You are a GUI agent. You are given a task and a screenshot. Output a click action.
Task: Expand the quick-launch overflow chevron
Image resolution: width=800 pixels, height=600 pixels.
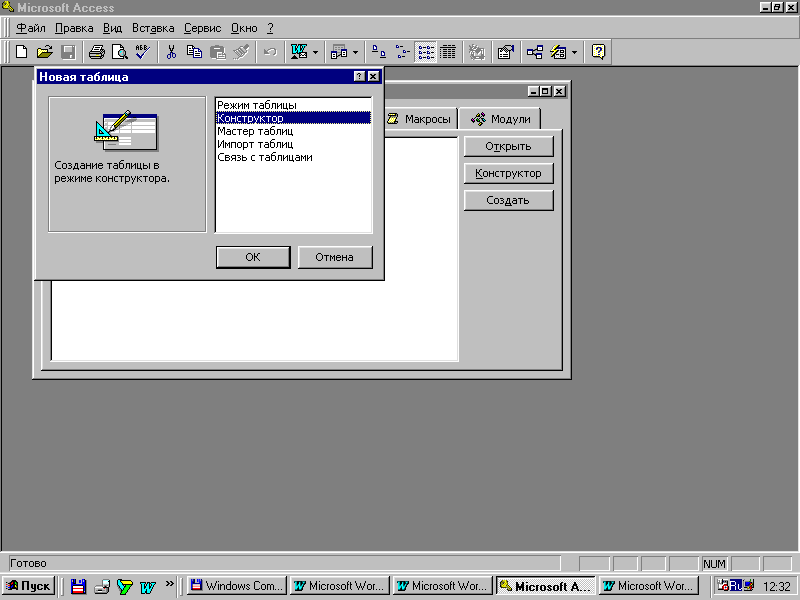(169, 584)
